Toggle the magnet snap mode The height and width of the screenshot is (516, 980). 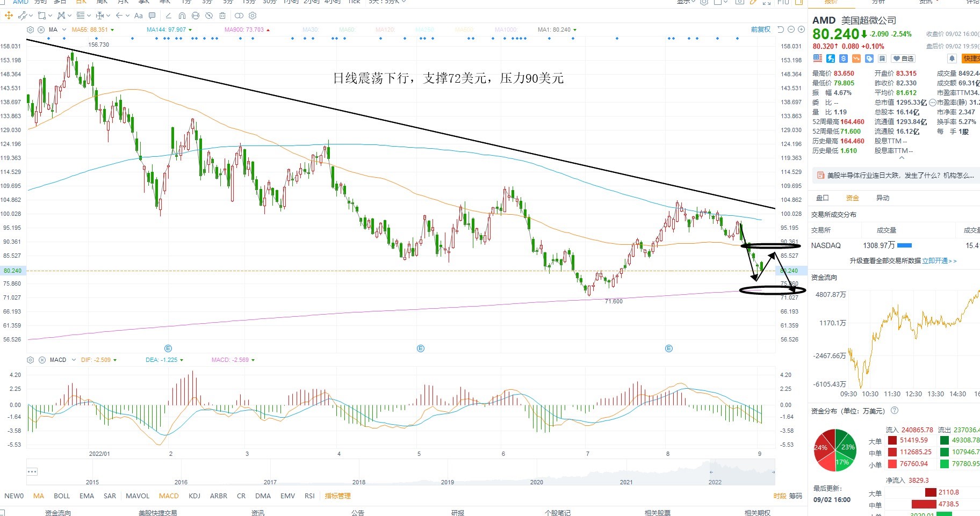click(x=182, y=16)
